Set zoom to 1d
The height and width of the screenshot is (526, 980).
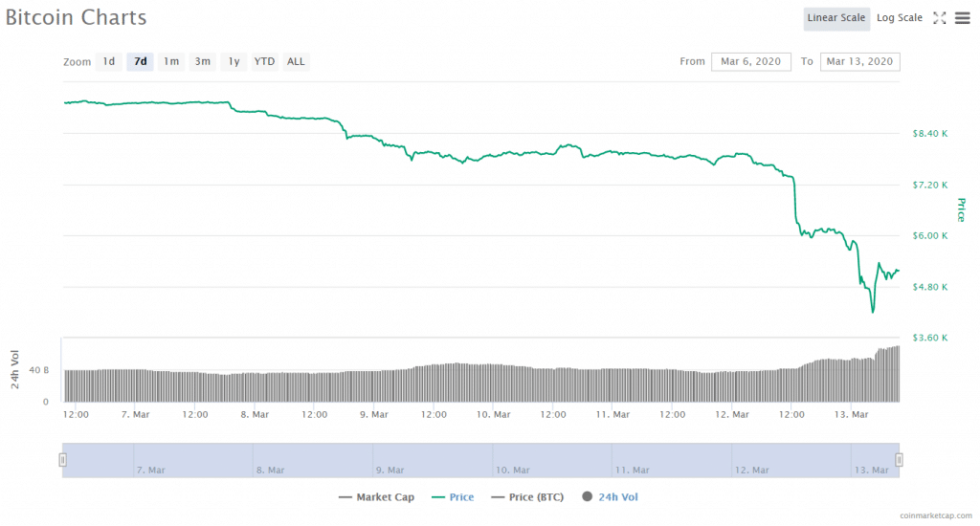109,61
